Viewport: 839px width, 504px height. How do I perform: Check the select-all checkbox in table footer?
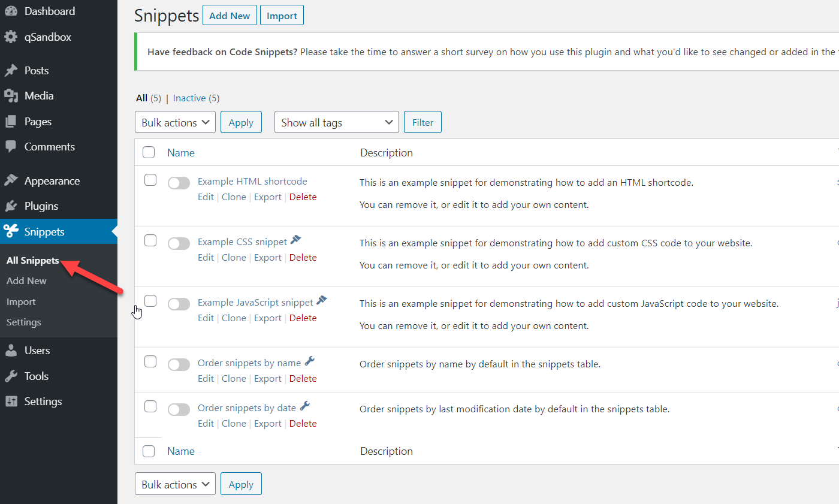149,451
